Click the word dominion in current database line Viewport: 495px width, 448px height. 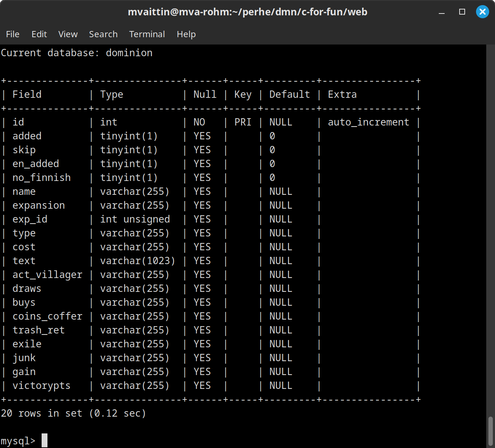pyautogui.click(x=129, y=53)
